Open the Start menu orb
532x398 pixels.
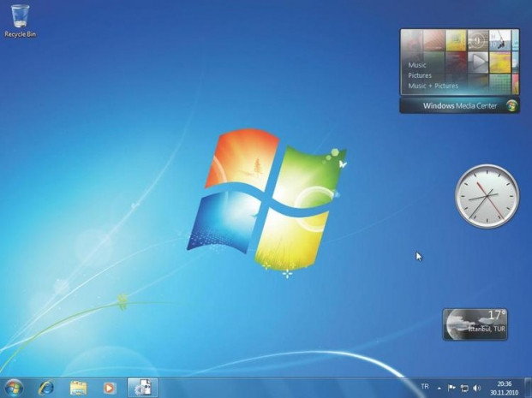14,388
